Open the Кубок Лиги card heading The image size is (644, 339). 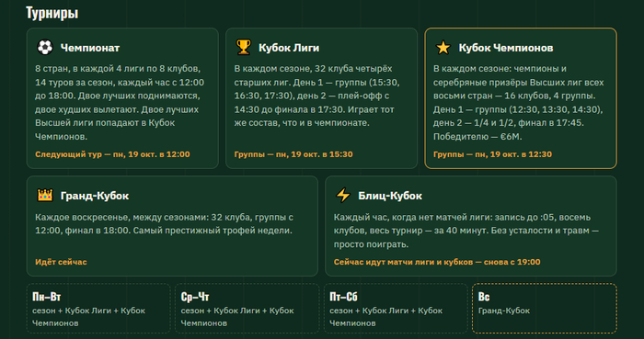click(289, 48)
